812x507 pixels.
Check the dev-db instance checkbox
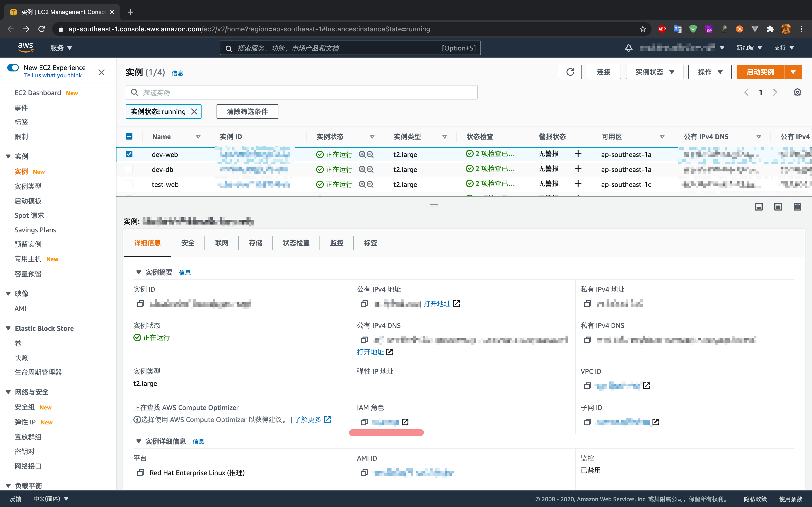click(x=129, y=169)
